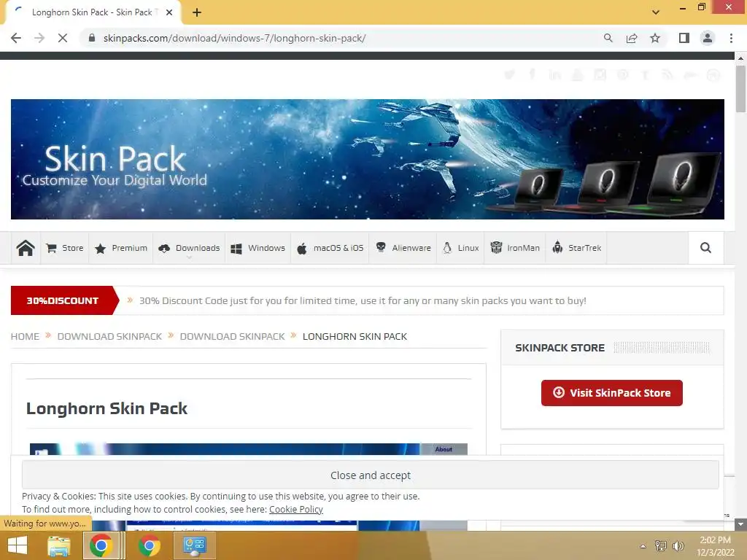The width and height of the screenshot is (747, 560).
Task: Open the Control Panel taskbar icon
Action: tap(194, 545)
